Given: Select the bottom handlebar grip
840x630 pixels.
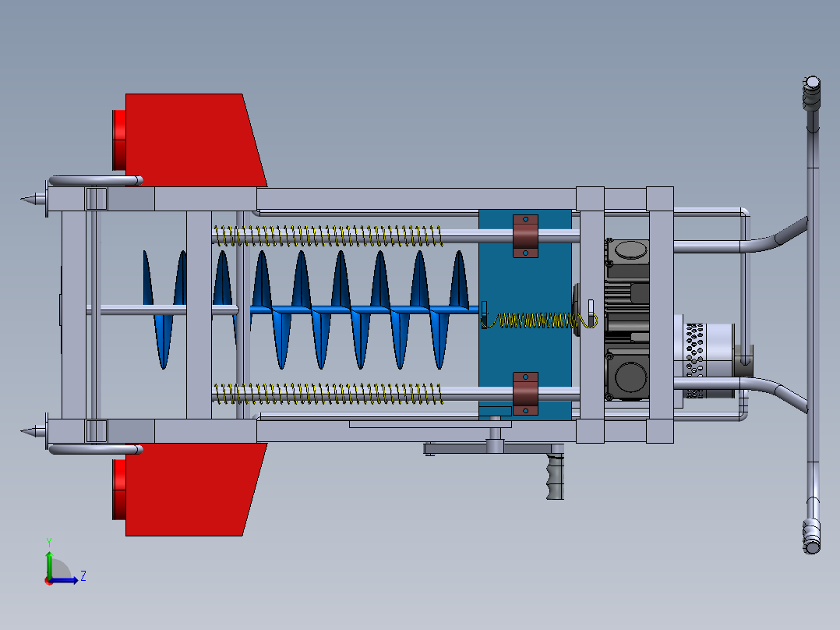Looking at the screenshot, I should coord(812,536).
